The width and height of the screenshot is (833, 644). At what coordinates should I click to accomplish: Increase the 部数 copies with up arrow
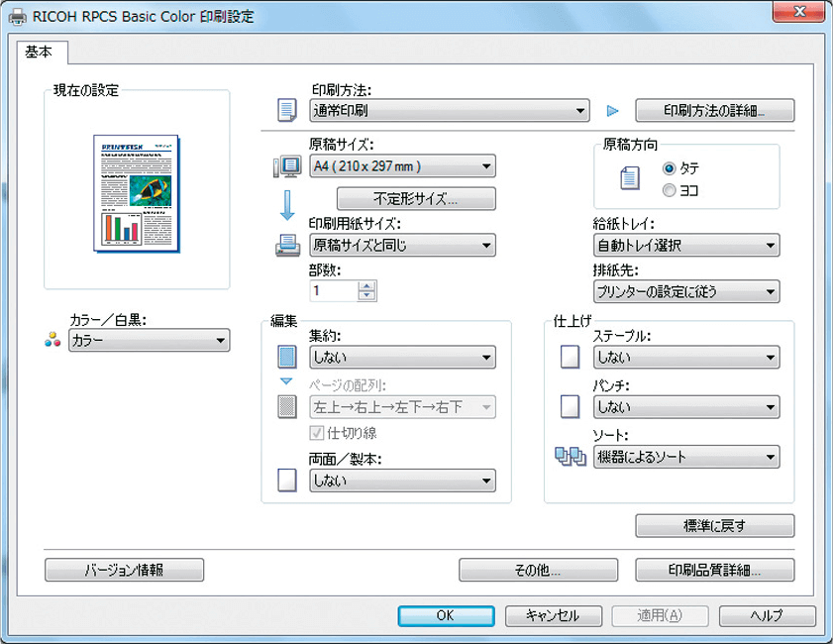pyautogui.click(x=367, y=286)
